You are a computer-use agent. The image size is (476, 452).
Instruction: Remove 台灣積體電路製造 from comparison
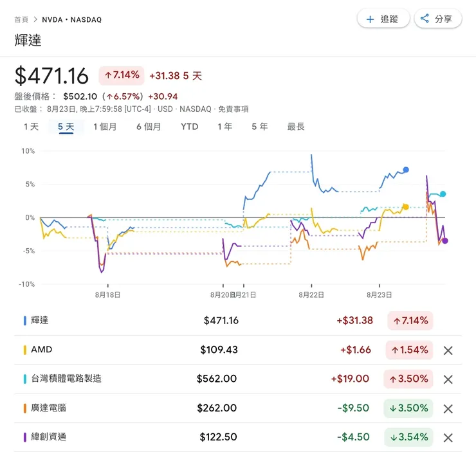pos(448,379)
